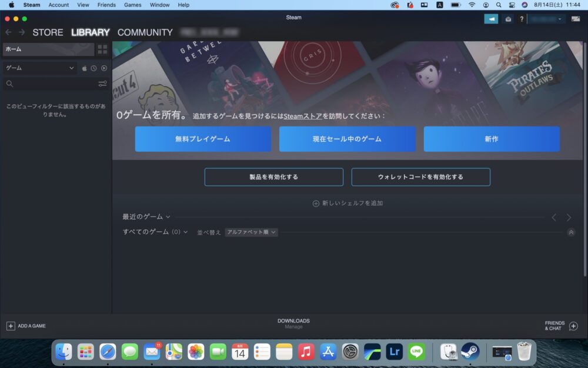This screenshot has width=588, height=368.
Task: Open the Apple menu
Action: tap(11, 5)
